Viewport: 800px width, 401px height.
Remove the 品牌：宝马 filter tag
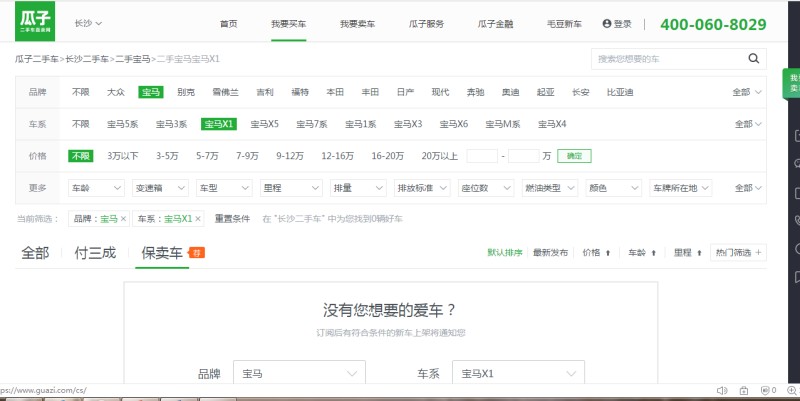(123, 219)
